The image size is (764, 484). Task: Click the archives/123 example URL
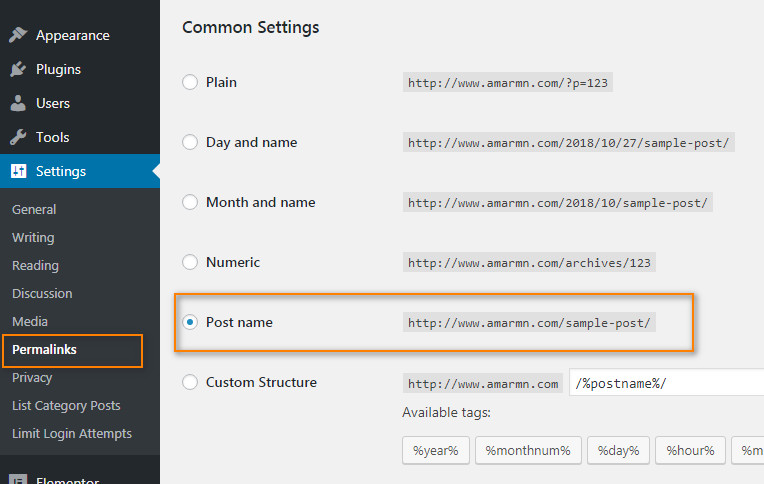tap(529, 262)
